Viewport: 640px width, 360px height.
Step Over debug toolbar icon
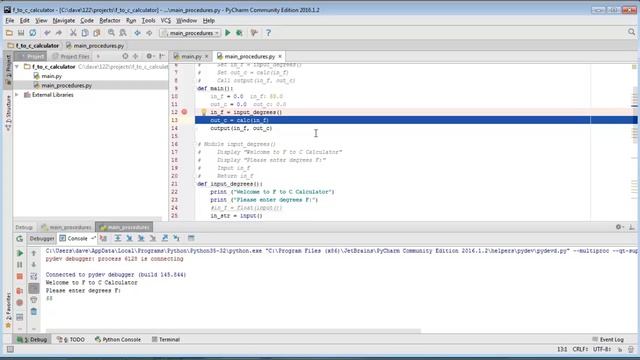click(118, 238)
